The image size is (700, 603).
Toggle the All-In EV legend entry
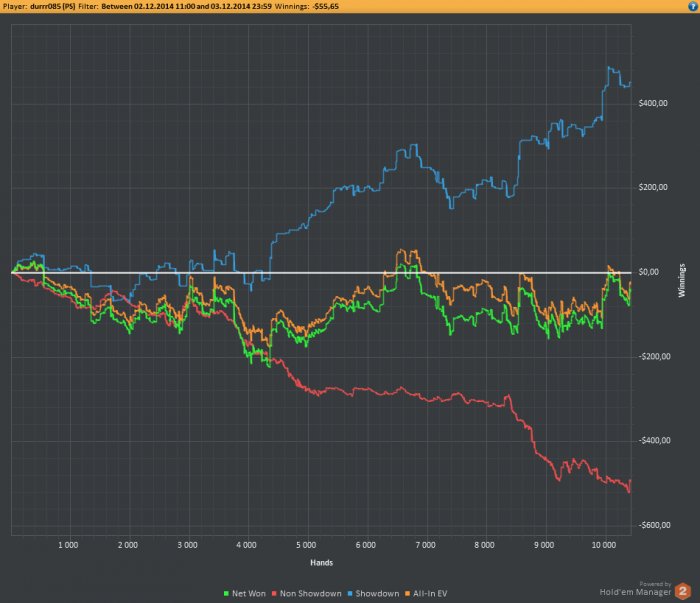click(x=426, y=594)
